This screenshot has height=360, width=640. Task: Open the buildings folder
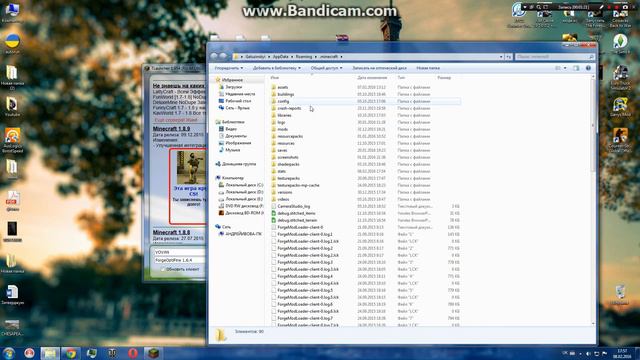[285, 94]
